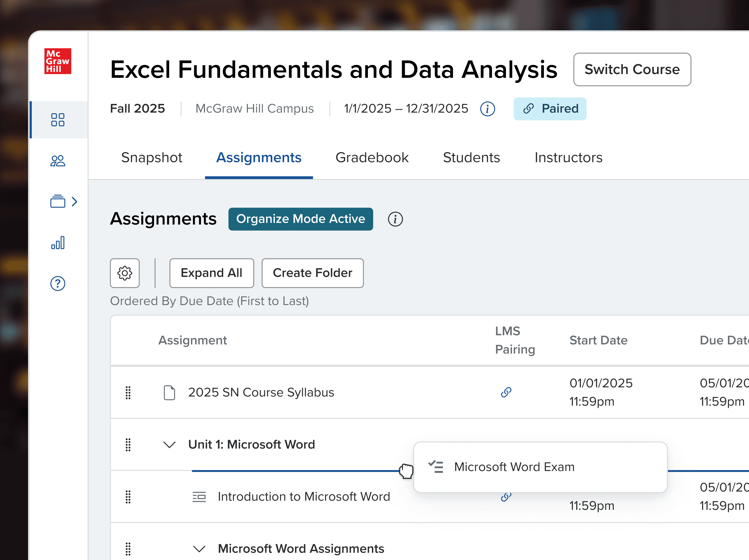Click LMS pairing link icon for Syllabus

(506, 392)
